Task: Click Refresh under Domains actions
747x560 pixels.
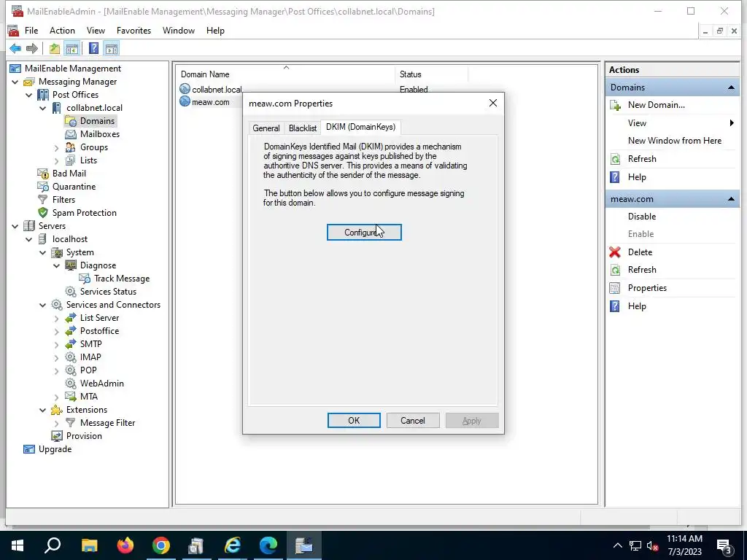Action: click(x=642, y=158)
